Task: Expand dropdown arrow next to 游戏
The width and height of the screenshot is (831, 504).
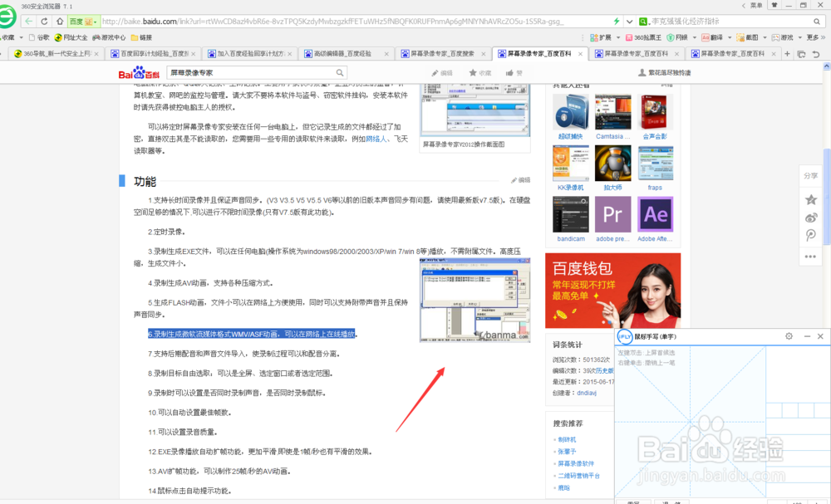Action: 799,37
